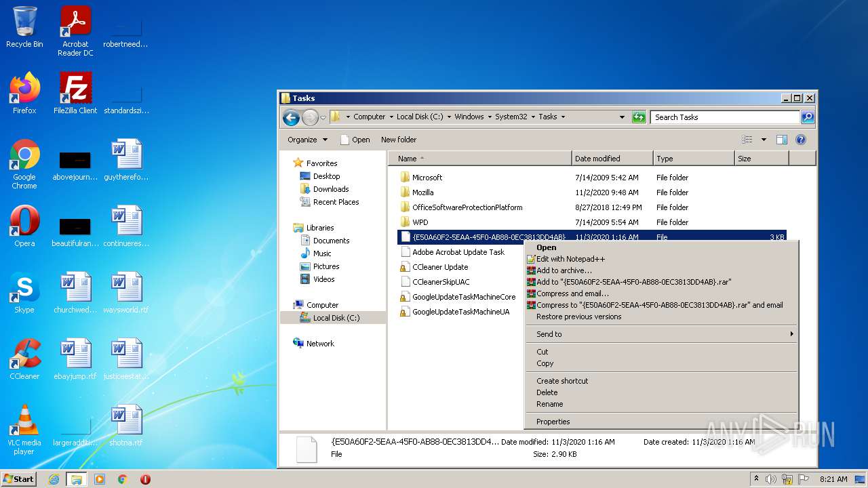
Task: Choose Rename in the context menu
Action: pyautogui.click(x=662, y=404)
